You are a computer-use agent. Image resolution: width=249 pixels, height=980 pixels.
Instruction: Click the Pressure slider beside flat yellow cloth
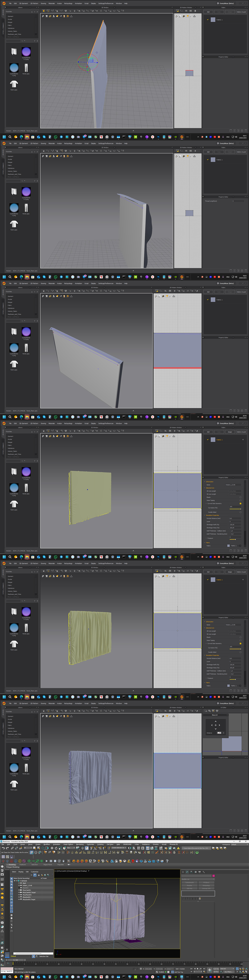(x=235, y=539)
